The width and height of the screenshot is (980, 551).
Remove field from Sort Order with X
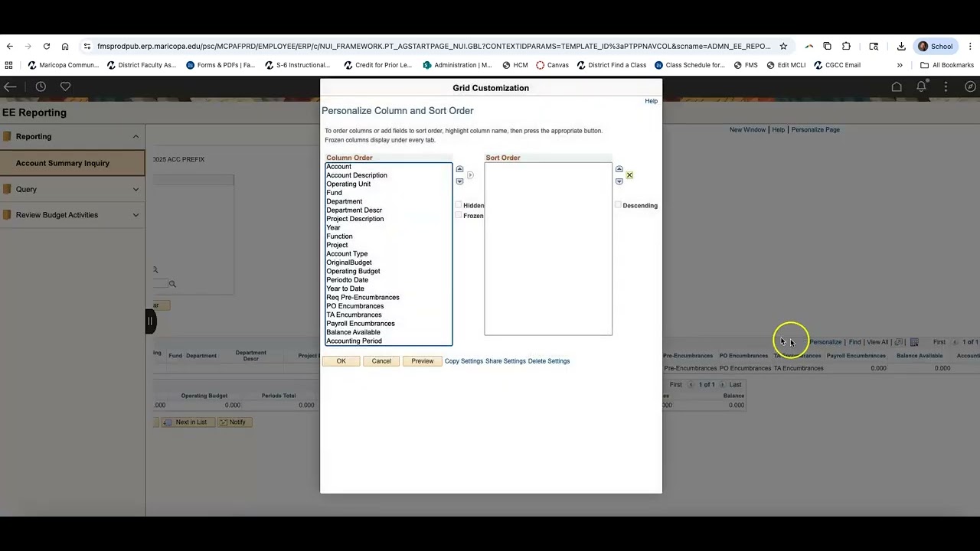(629, 175)
